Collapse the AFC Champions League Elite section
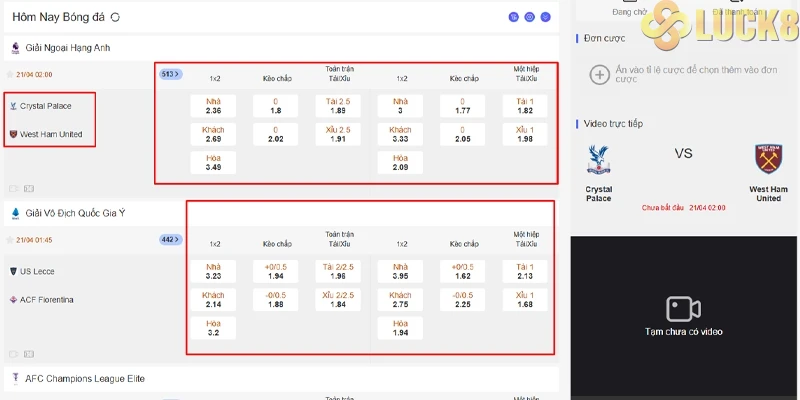The height and width of the screenshot is (400, 800). coord(281,379)
